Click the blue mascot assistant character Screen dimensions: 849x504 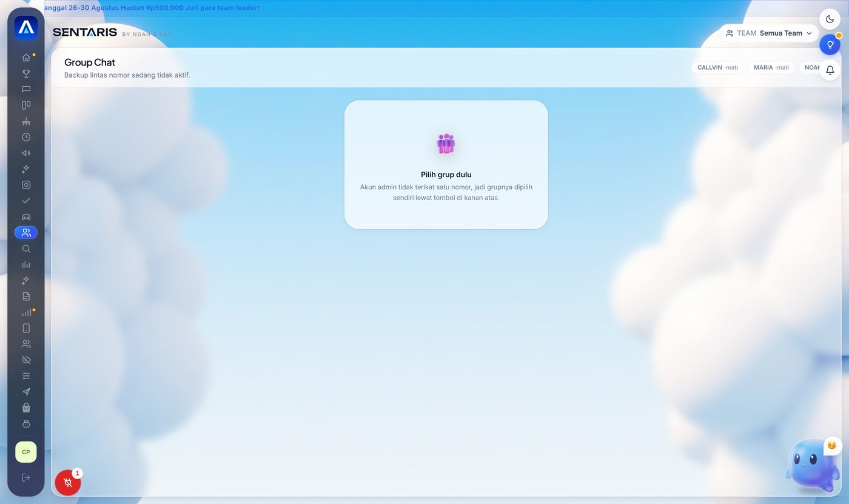[811, 466]
